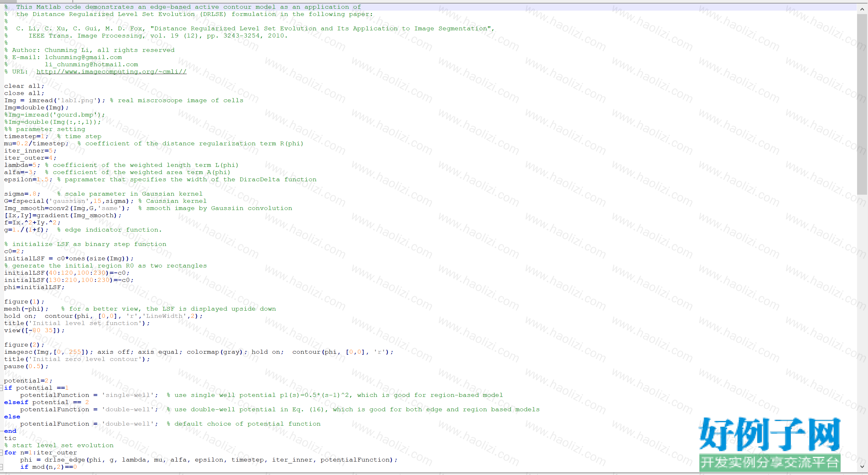Collapse the 'if mod(n,2)==0' code fold
The height and width of the screenshot is (475, 868).
pyautogui.click(x=1, y=467)
